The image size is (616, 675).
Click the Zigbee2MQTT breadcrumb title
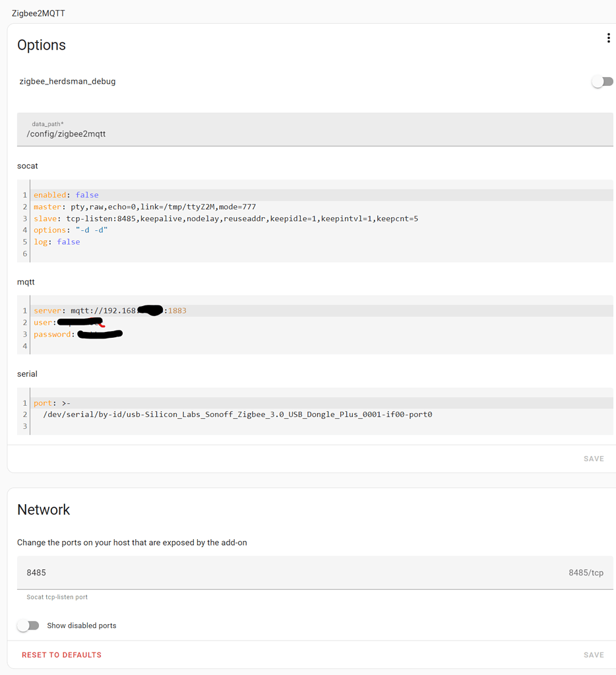pyautogui.click(x=38, y=13)
